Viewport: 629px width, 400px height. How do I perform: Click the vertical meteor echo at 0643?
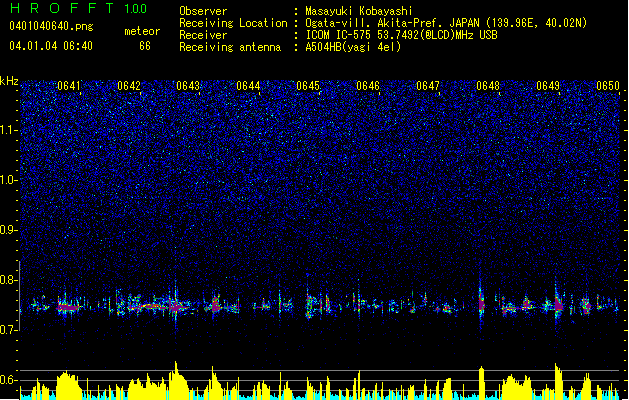(175, 303)
